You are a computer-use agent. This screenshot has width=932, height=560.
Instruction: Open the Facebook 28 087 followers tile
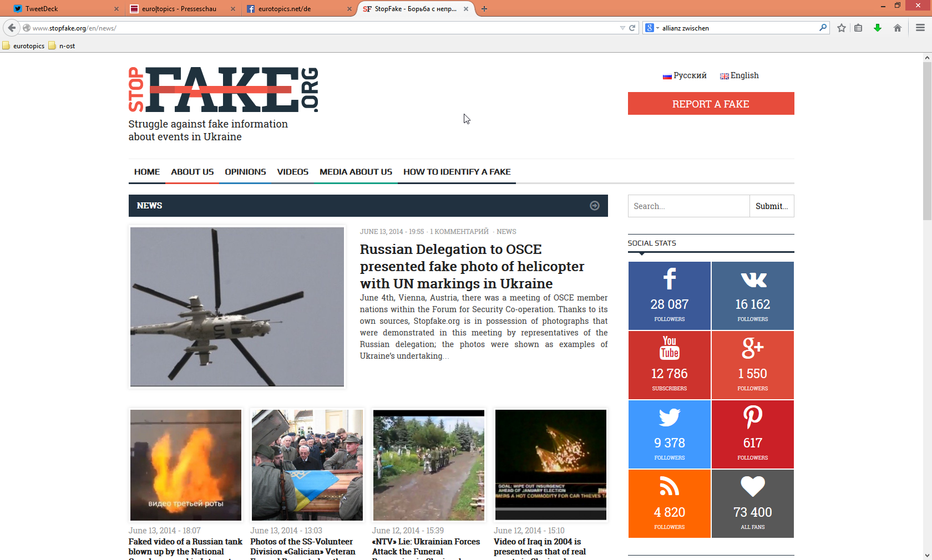(x=670, y=296)
